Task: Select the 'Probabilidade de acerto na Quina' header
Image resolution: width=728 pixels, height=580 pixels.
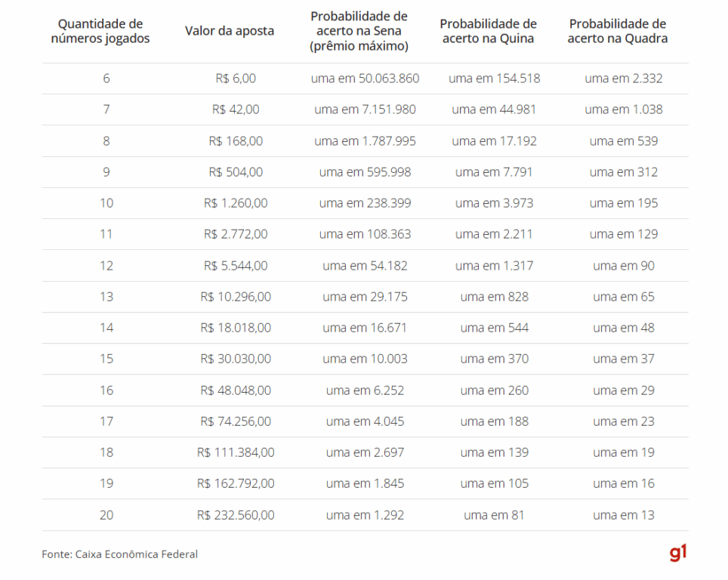Action: click(488, 31)
